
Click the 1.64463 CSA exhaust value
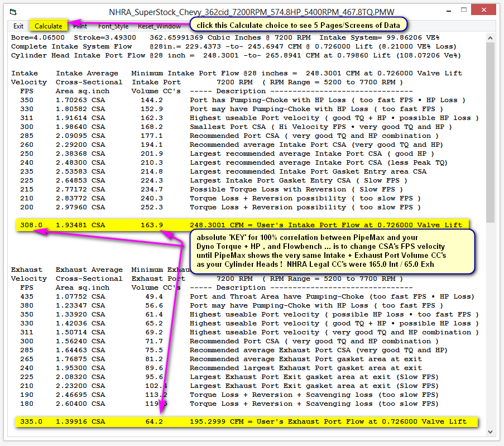point(80,350)
